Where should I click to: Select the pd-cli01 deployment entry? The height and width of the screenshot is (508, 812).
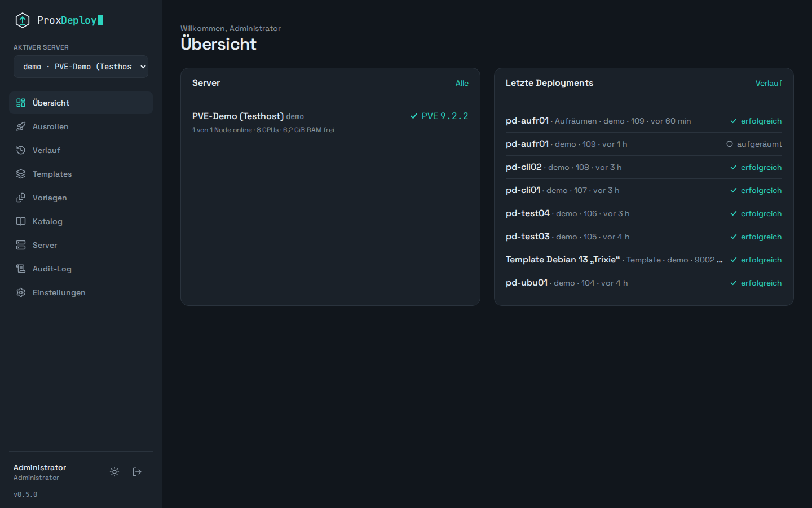coord(644,190)
